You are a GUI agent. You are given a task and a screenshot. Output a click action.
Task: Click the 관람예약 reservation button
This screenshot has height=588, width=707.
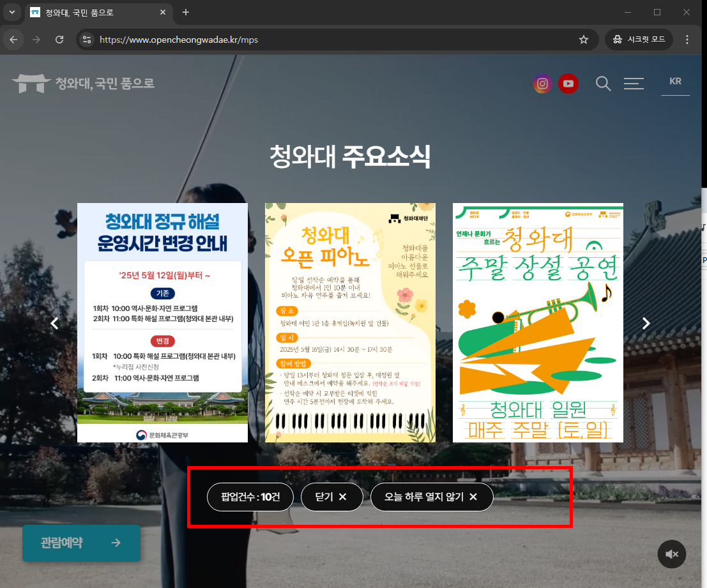click(81, 543)
